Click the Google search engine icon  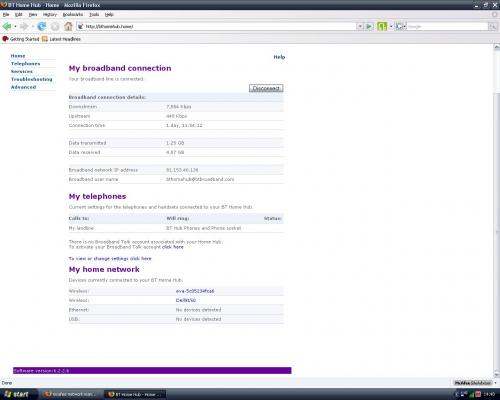point(399,26)
